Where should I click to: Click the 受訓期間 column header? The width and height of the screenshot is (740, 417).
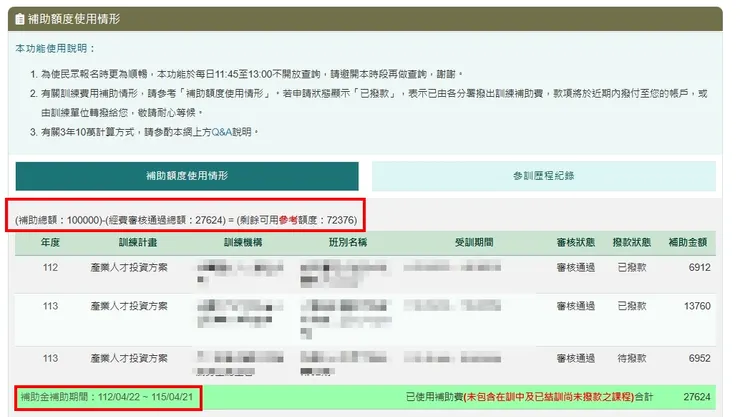[474, 242]
